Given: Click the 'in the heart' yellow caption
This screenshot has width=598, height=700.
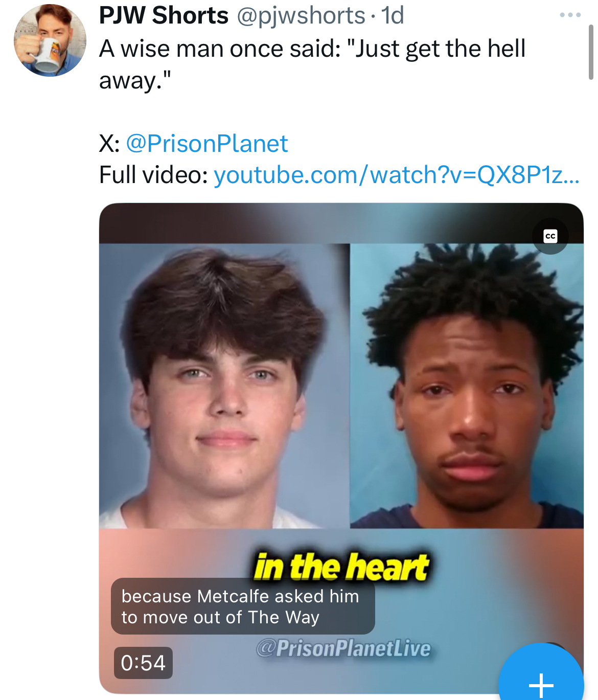Looking at the screenshot, I should pyautogui.click(x=341, y=567).
